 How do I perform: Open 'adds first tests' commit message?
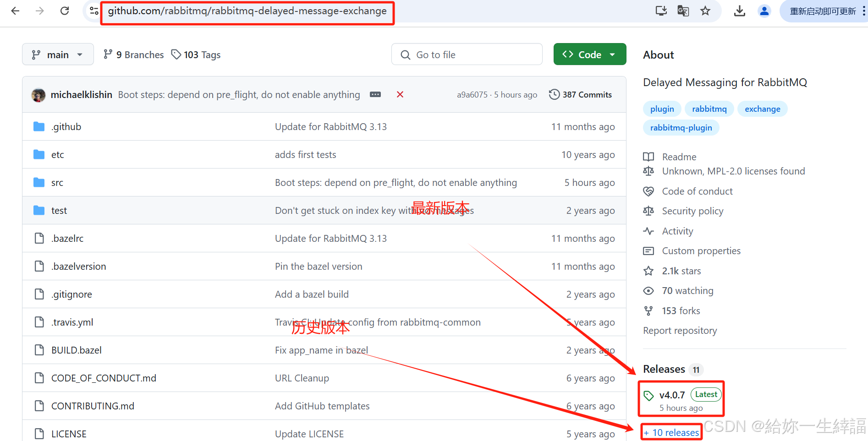[x=306, y=155]
